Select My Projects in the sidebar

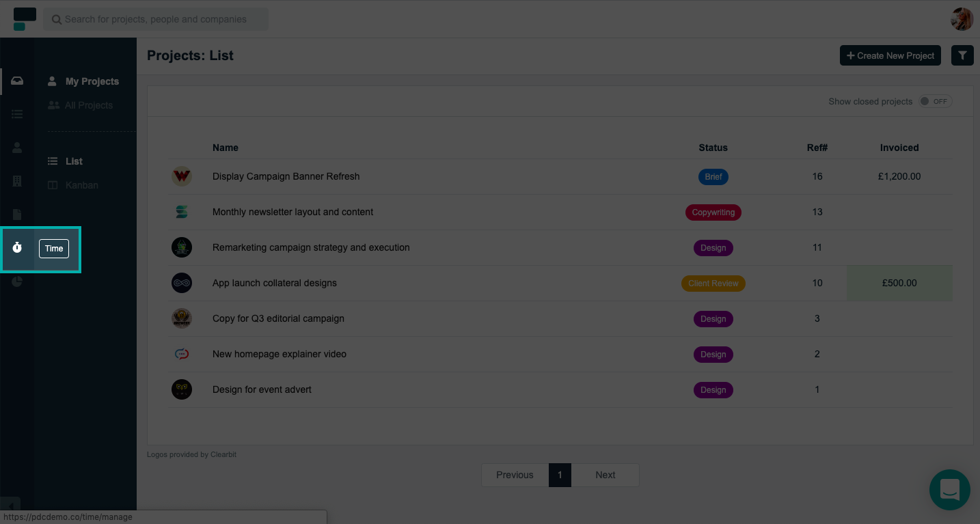point(92,81)
